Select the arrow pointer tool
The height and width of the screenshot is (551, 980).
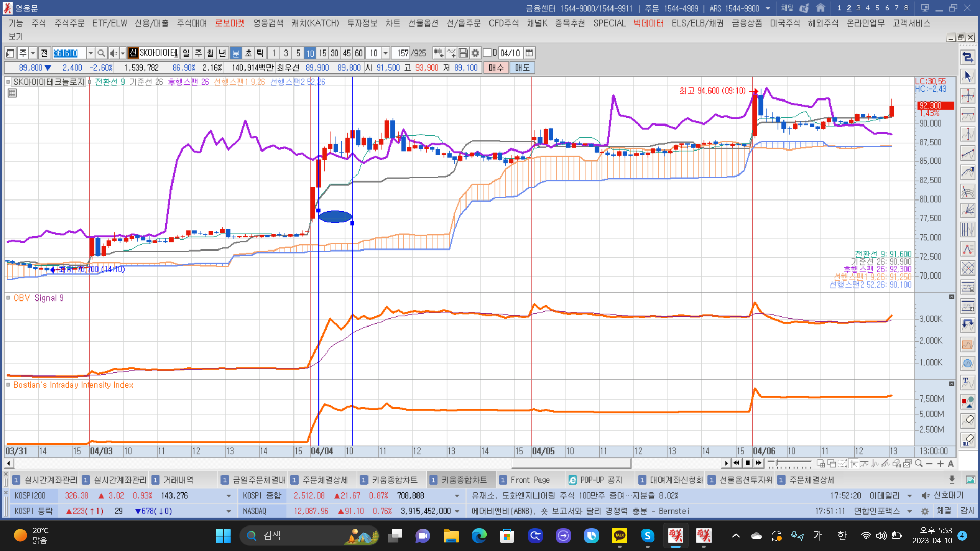tap(968, 77)
